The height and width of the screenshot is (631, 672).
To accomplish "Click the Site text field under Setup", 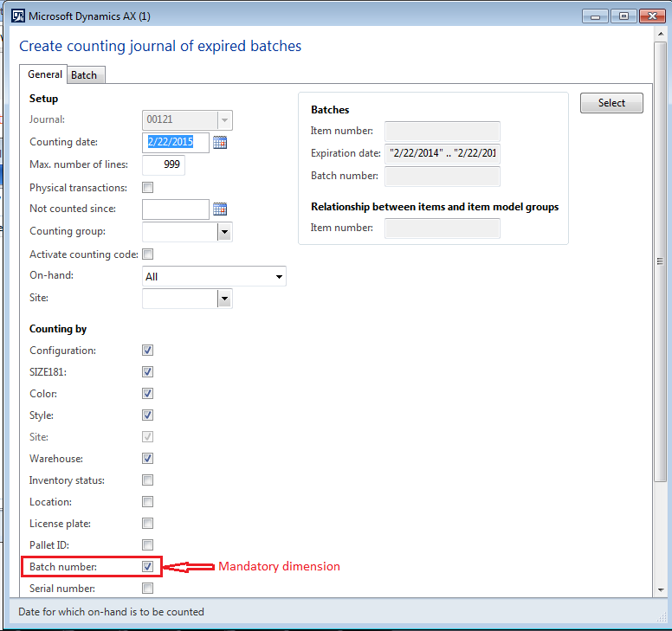I will [180, 299].
